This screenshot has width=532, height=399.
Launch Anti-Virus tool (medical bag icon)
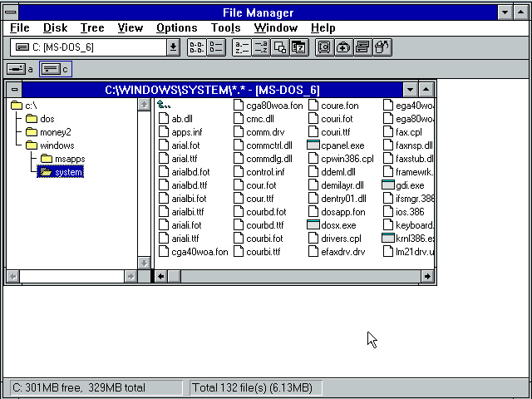tap(343, 47)
